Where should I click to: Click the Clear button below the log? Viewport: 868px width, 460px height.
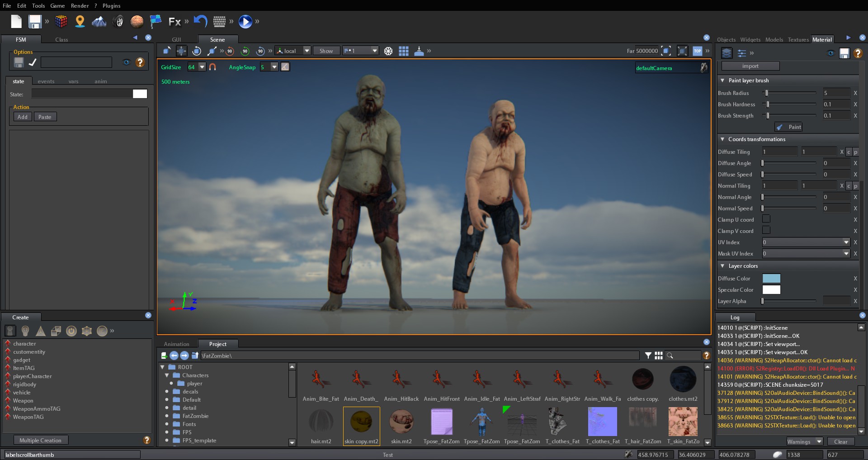[840, 441]
